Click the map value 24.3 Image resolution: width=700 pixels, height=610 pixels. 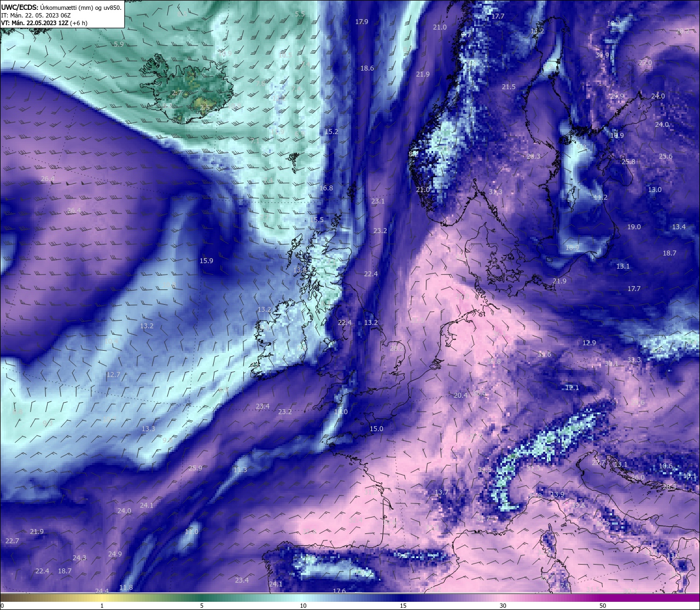point(79,558)
